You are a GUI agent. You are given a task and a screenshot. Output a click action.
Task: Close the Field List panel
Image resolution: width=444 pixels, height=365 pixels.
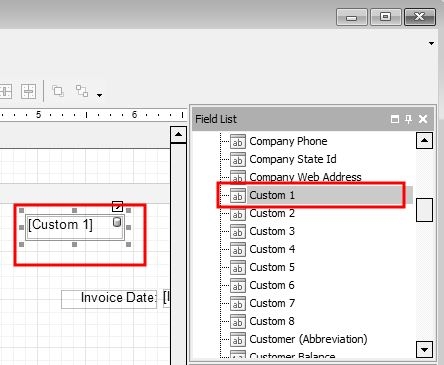(423, 119)
